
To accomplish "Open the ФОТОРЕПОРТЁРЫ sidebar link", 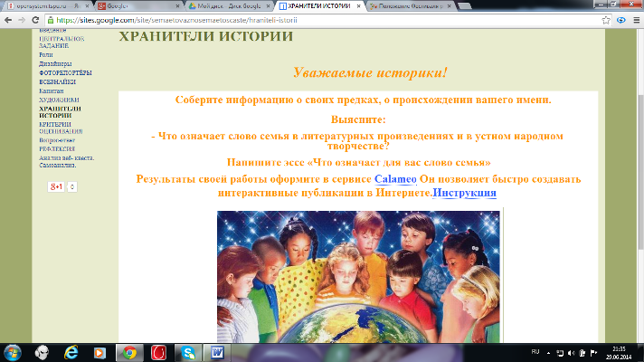I will click(x=65, y=72).
